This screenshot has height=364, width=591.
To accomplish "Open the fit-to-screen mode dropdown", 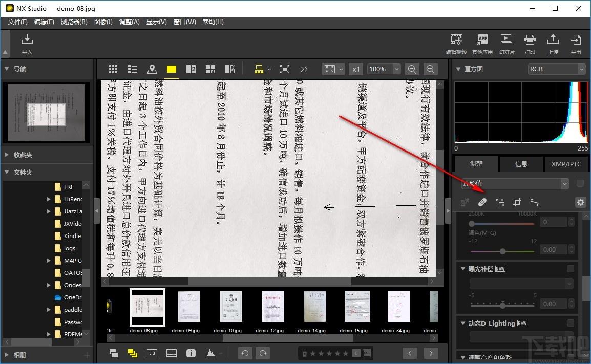I will (333, 69).
